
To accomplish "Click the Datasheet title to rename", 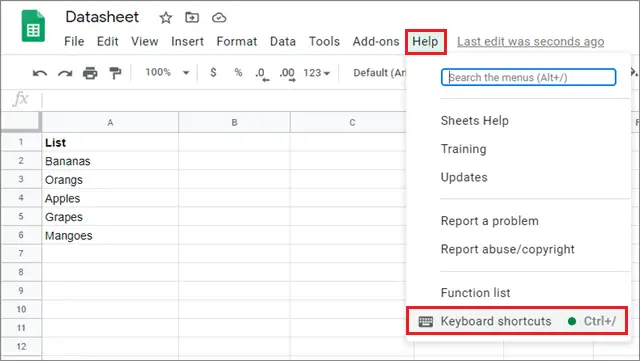I will (102, 17).
